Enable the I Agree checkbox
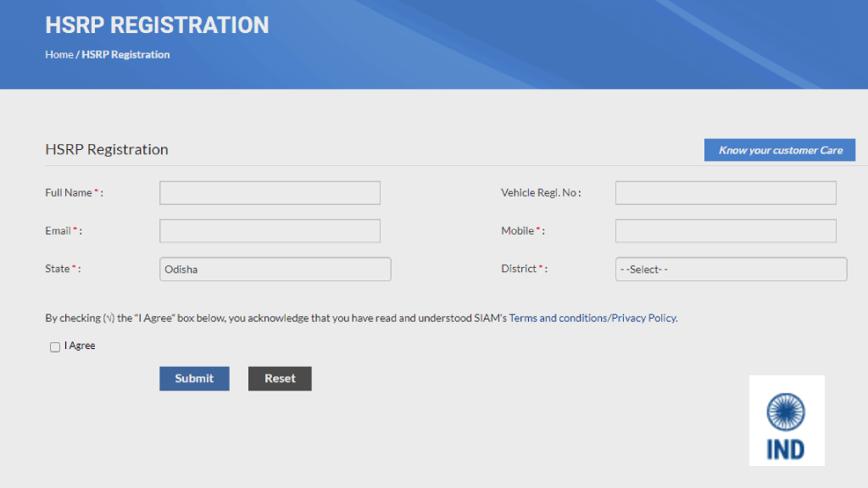The image size is (868, 488). [54, 347]
